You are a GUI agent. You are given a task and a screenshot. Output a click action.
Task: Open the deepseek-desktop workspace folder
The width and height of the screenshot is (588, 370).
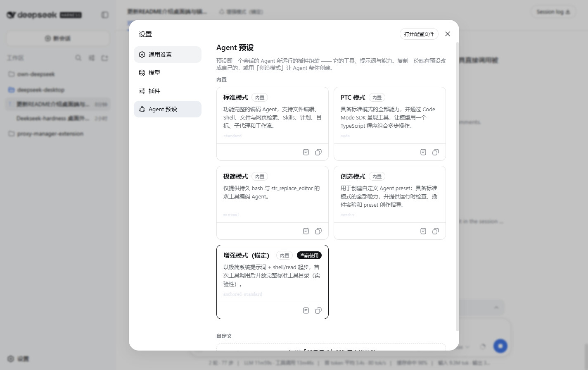pos(58,90)
